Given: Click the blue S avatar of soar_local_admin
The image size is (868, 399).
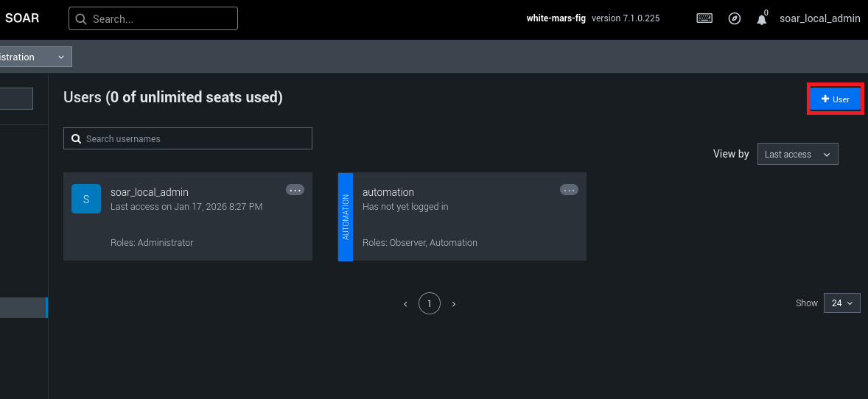Looking at the screenshot, I should click(86, 199).
